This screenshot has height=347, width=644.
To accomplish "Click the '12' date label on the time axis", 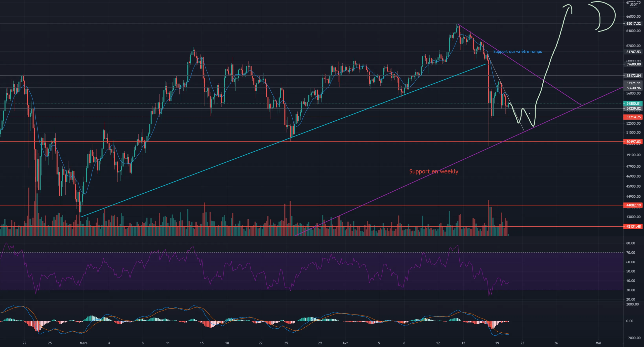I will pos(438,343).
